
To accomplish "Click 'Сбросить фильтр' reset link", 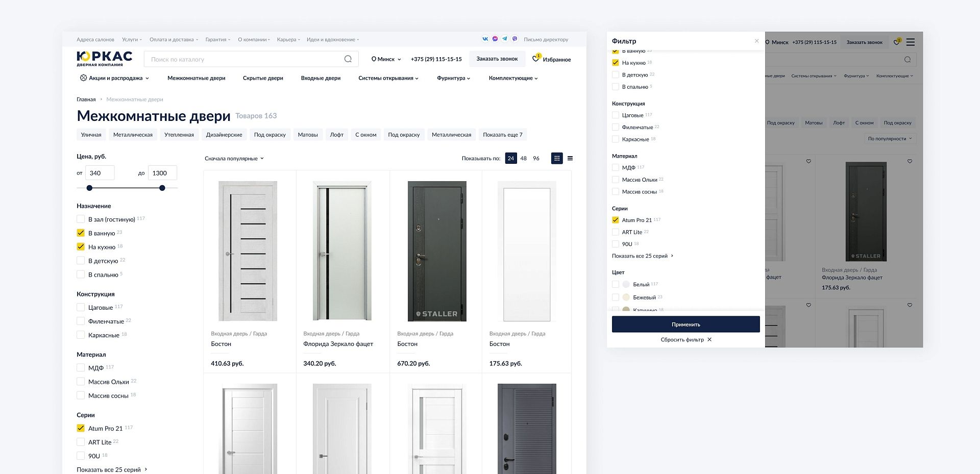I will click(x=685, y=340).
